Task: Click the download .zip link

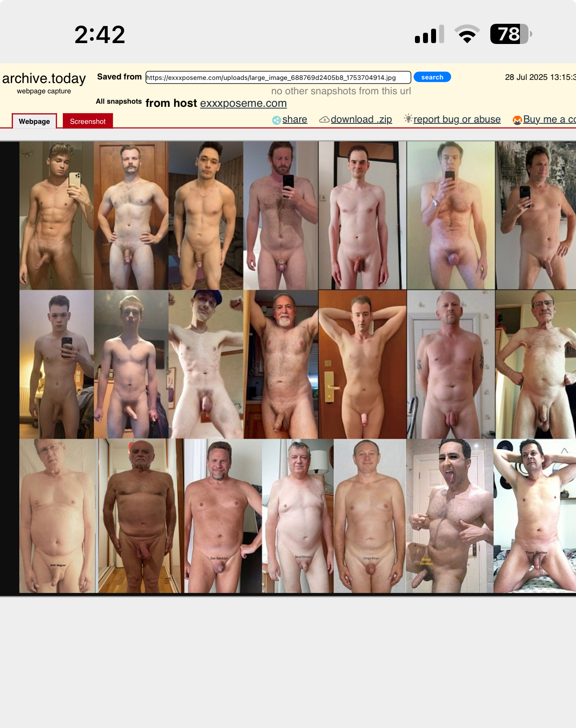Action: click(361, 119)
